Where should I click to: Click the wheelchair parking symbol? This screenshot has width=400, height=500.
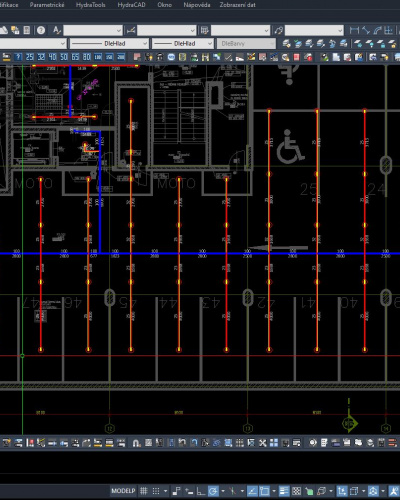click(290, 147)
